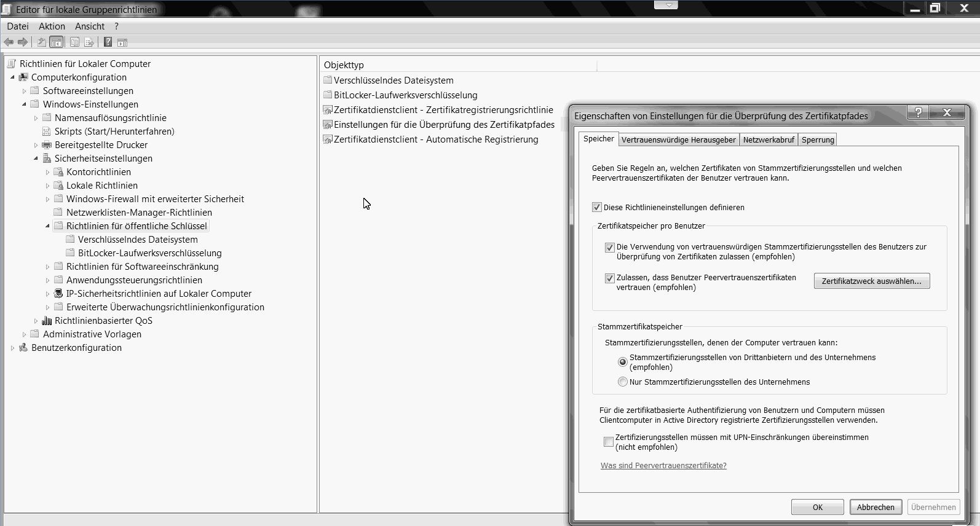The image size is (980, 526).
Task: Click the Kontorichtlinien folder icon
Action: [x=58, y=172]
